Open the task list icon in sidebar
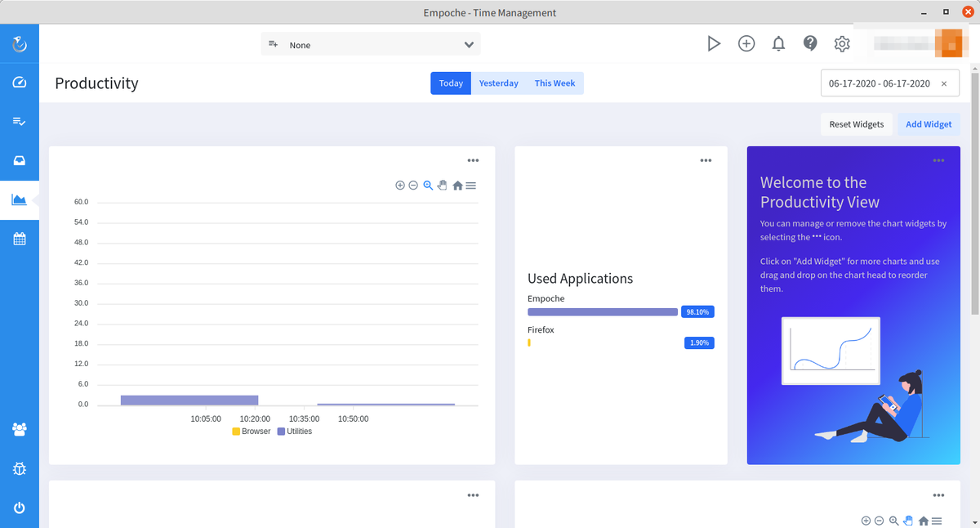This screenshot has height=528, width=980. 20,122
